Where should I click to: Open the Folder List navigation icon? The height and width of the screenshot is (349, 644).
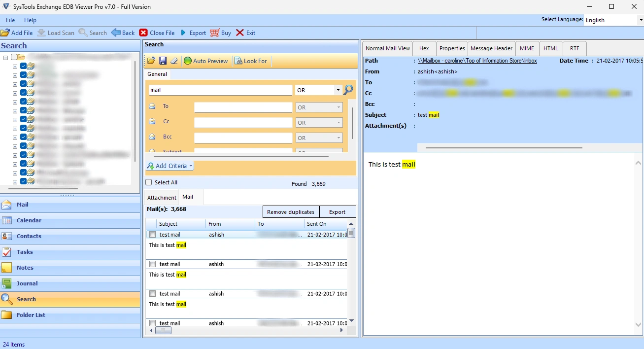pos(7,315)
